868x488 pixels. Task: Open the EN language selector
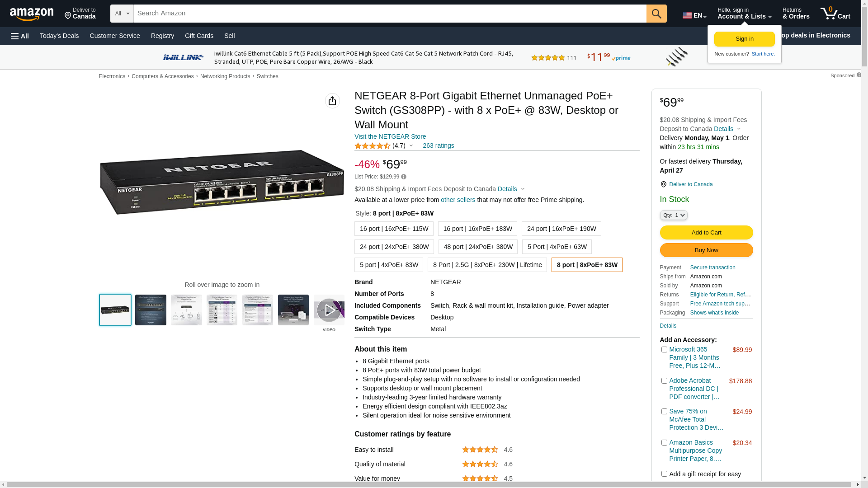(x=694, y=15)
